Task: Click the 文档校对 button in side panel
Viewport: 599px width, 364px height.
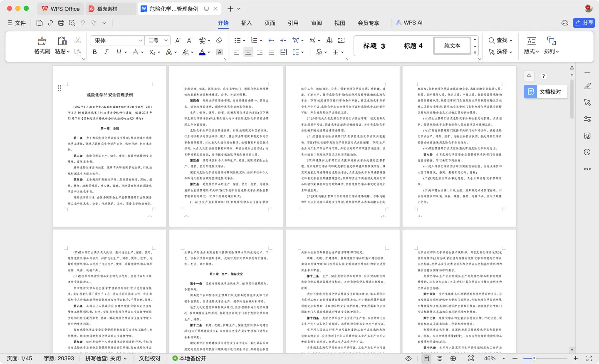Action: click(545, 92)
